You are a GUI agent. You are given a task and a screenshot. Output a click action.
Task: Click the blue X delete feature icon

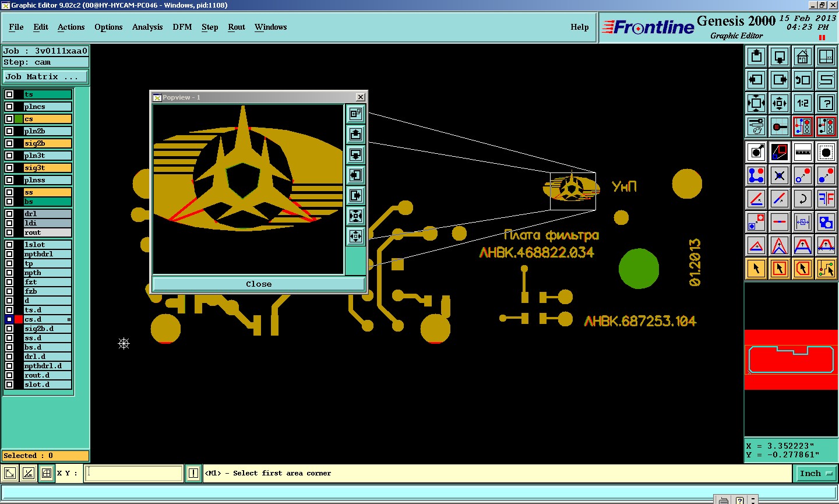coord(780,175)
